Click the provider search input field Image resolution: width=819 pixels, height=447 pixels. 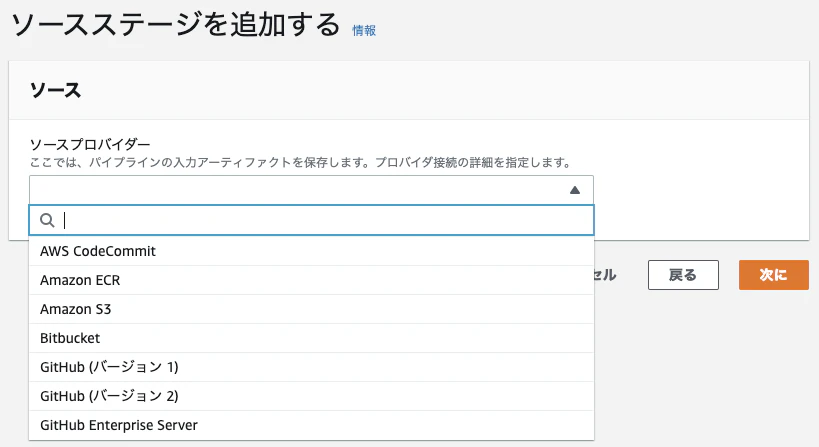[x=311, y=220]
